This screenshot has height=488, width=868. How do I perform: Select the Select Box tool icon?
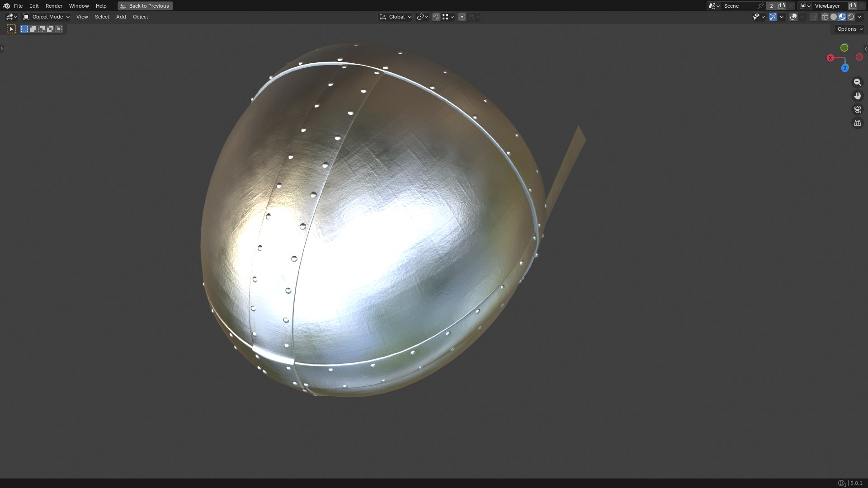click(11, 29)
